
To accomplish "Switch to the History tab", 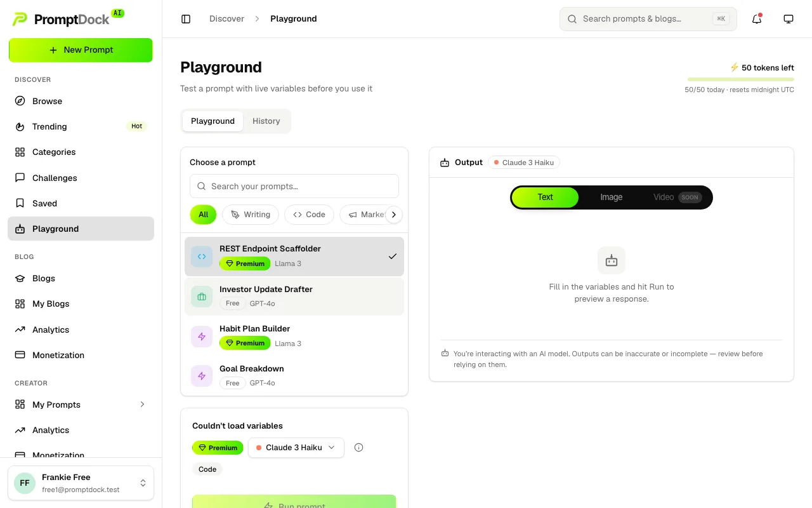I will click(266, 121).
